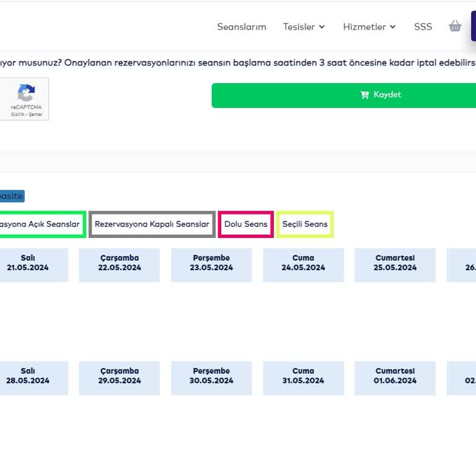Image resolution: width=476 pixels, height=476 pixels.
Task: Click the reCAPTCHA logo badge
Action: coord(25,94)
